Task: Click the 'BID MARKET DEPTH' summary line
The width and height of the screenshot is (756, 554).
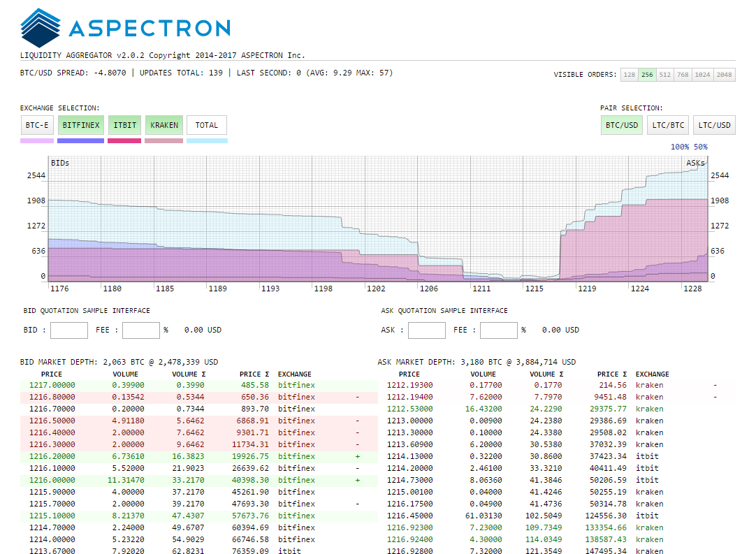Action: click(x=119, y=362)
